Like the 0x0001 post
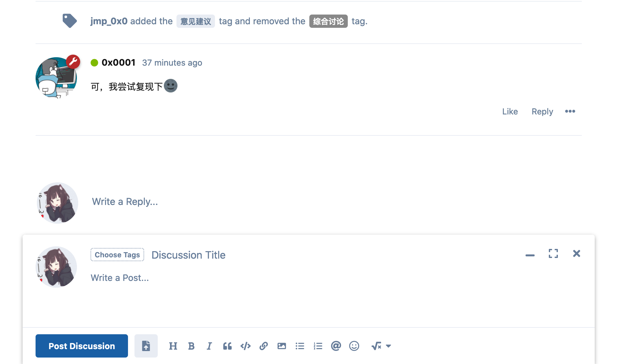This screenshot has height=364, width=618. [x=510, y=112]
